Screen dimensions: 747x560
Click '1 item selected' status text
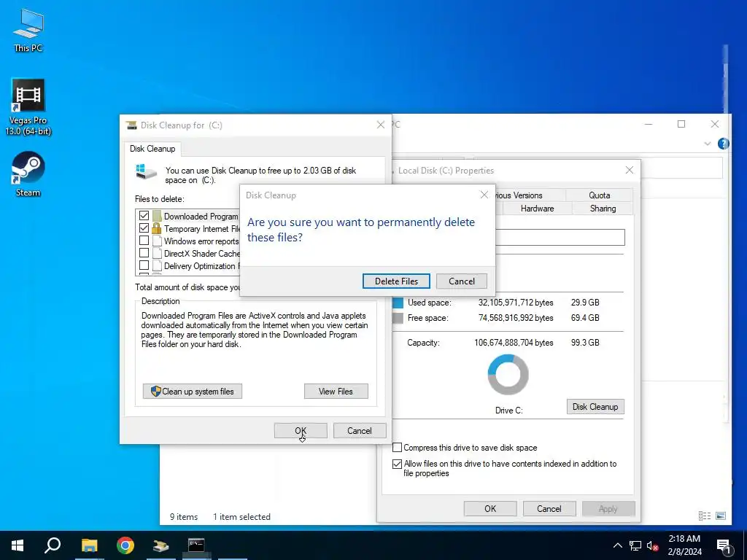(241, 517)
